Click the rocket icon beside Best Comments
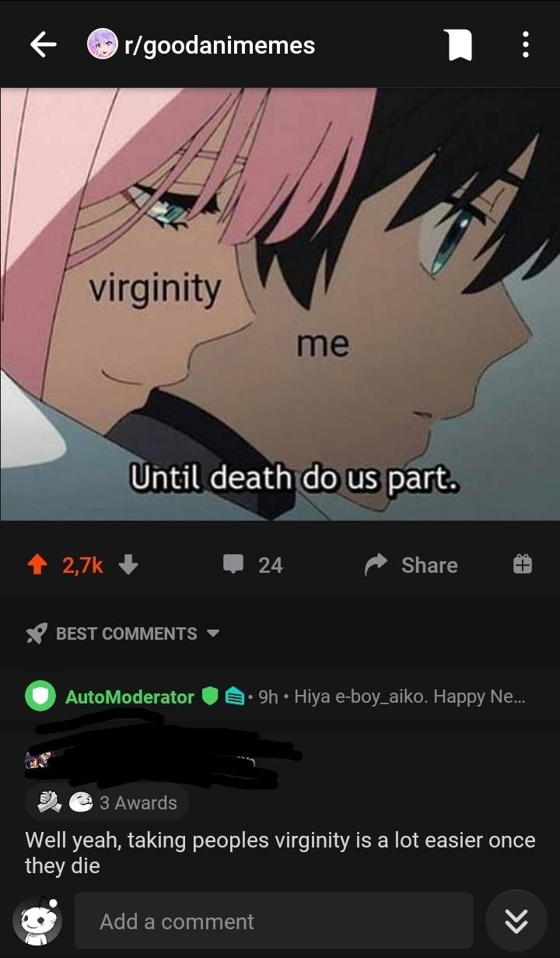 (x=36, y=634)
